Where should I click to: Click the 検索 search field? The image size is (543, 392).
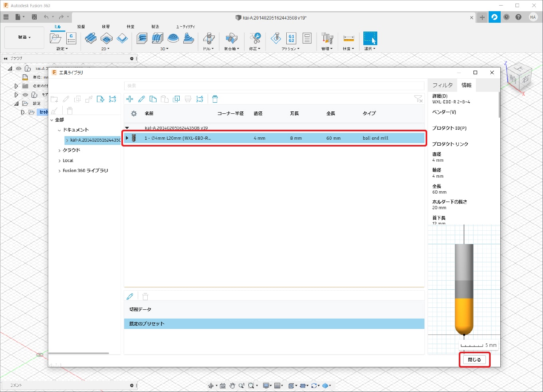click(274, 86)
